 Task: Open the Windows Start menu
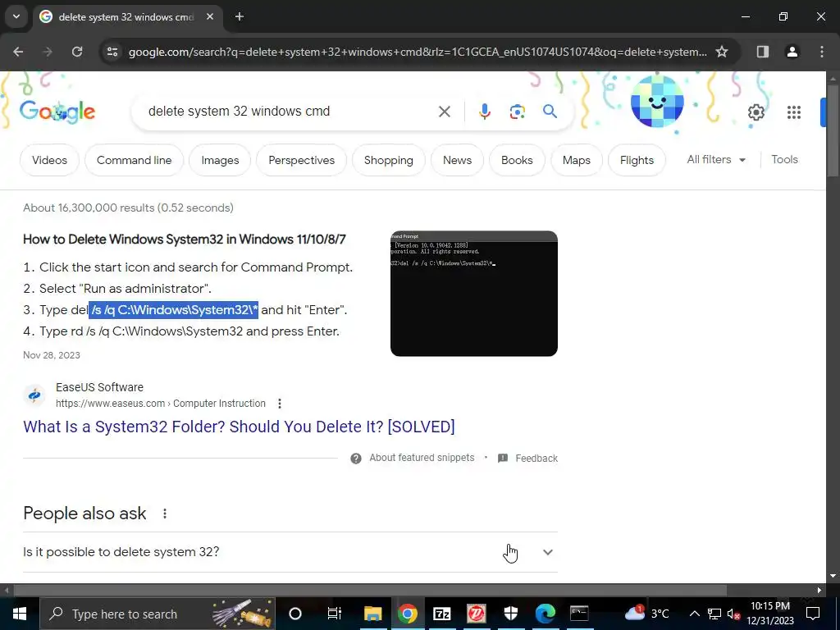click(20, 614)
